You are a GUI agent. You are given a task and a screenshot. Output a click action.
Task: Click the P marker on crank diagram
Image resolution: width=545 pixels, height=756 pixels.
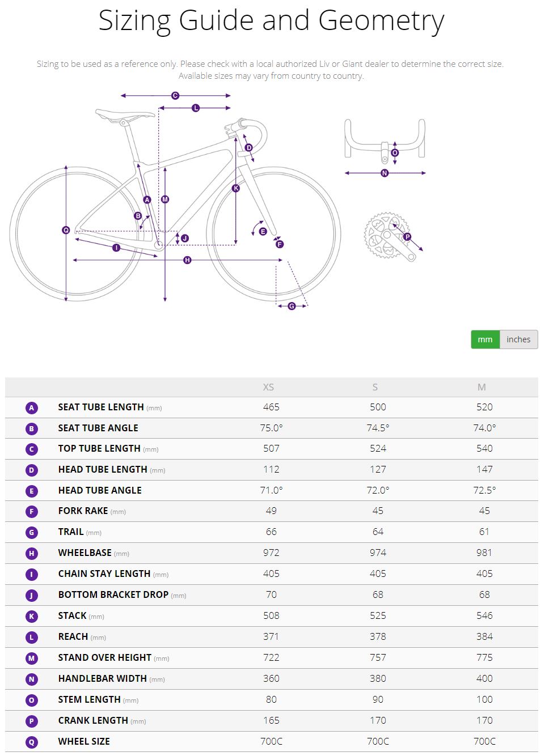407,237
